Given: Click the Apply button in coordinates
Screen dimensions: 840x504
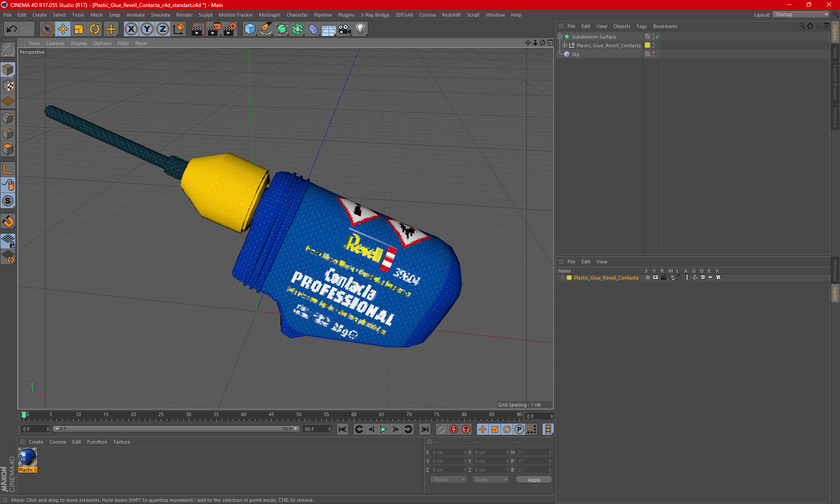Looking at the screenshot, I should coord(534,480).
